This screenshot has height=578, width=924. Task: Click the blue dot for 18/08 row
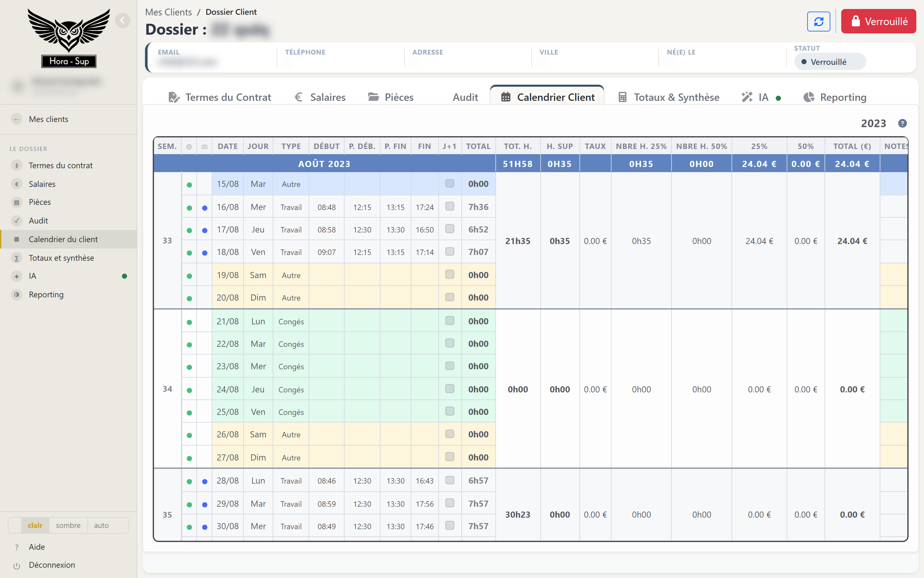205,253
